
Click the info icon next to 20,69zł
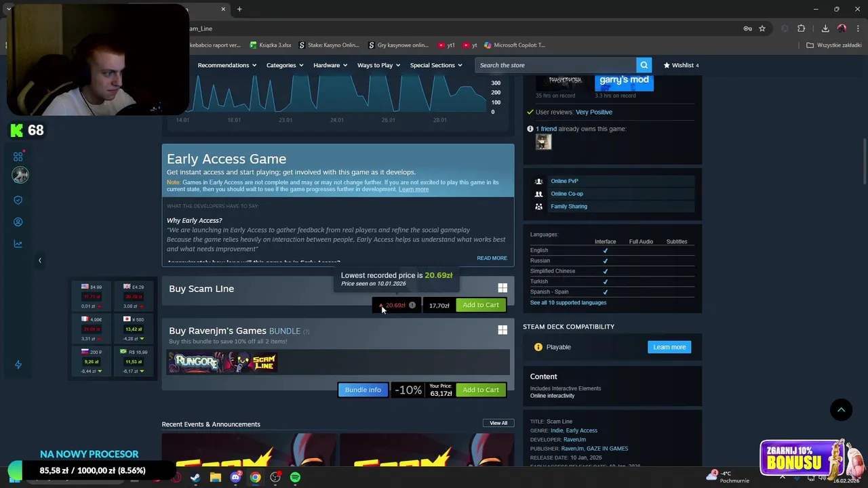pos(412,305)
